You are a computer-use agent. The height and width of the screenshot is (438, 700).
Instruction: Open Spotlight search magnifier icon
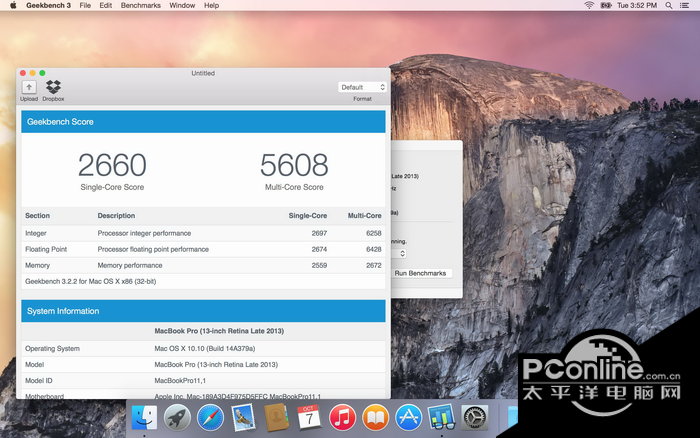coord(669,5)
